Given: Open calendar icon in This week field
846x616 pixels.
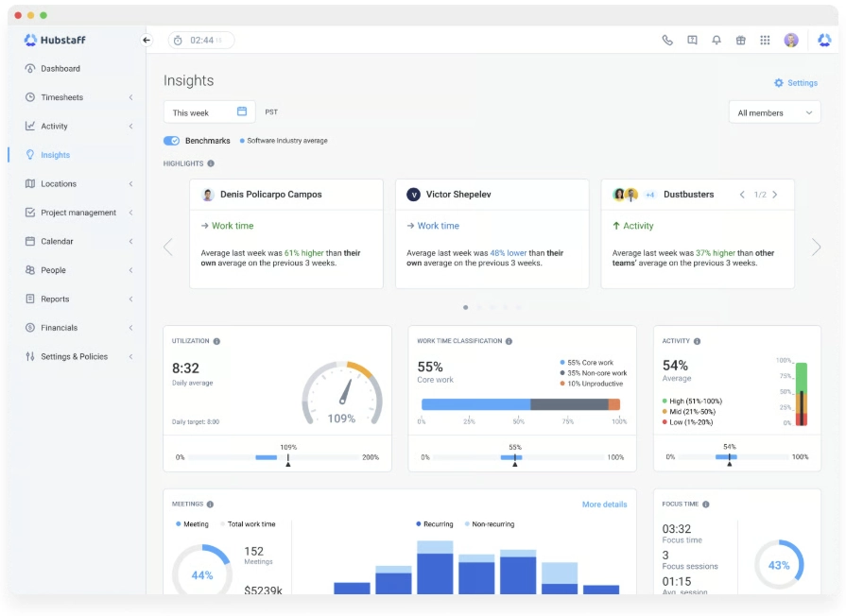Looking at the screenshot, I should click(x=242, y=111).
